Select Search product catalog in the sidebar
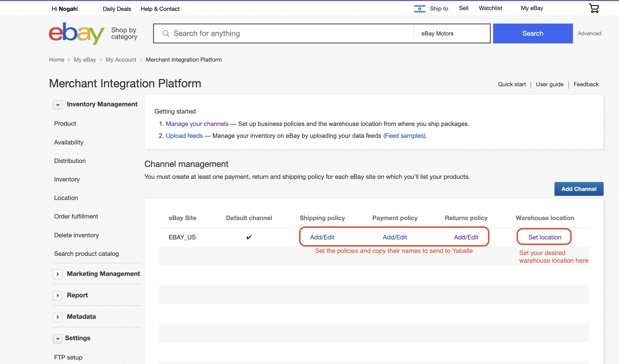The image size is (619, 364). point(87,254)
